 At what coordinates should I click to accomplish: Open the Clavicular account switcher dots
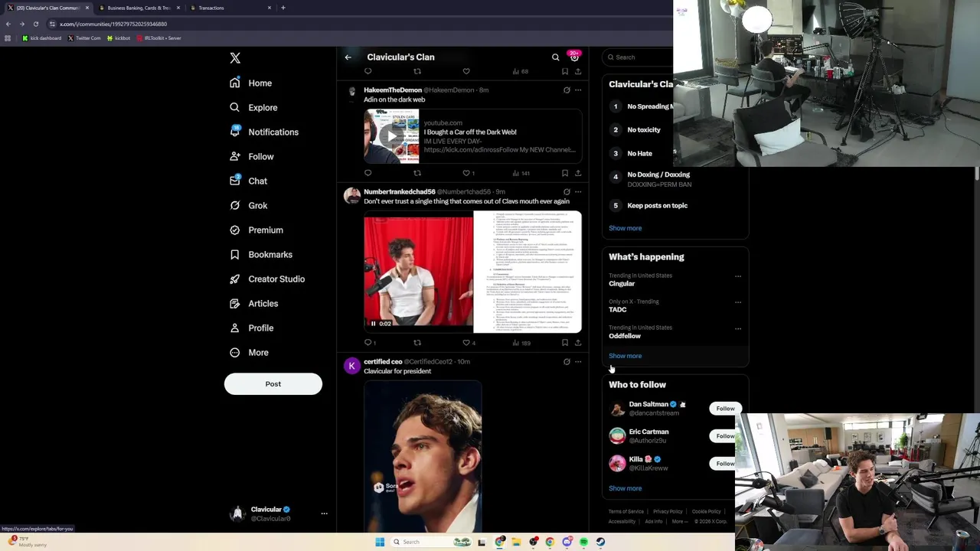[x=324, y=514]
